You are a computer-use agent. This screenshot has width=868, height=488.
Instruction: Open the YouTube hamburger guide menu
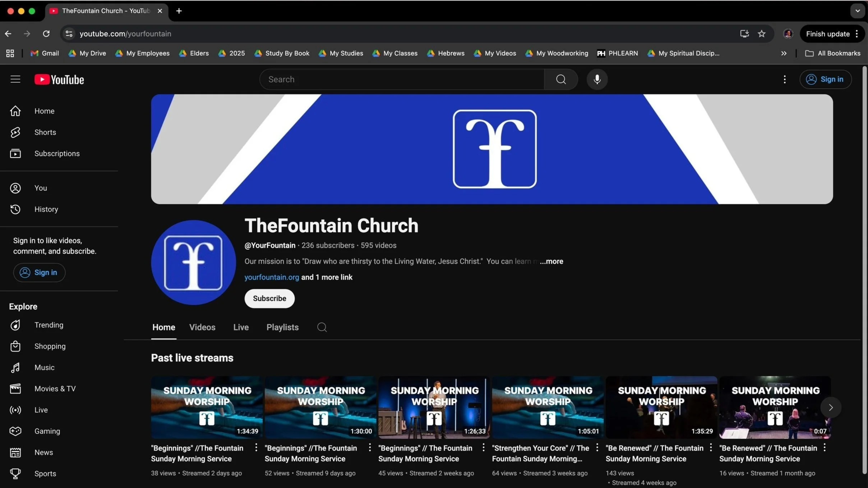tap(15, 79)
